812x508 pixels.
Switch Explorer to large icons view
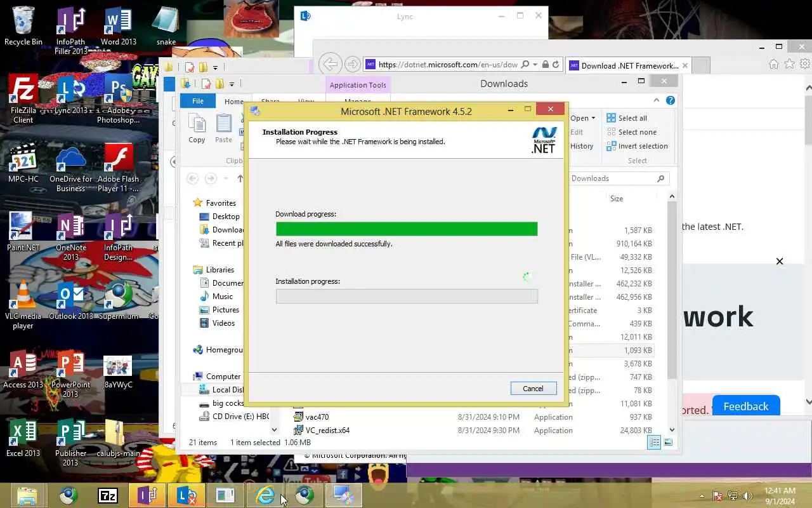pyautogui.click(x=667, y=443)
